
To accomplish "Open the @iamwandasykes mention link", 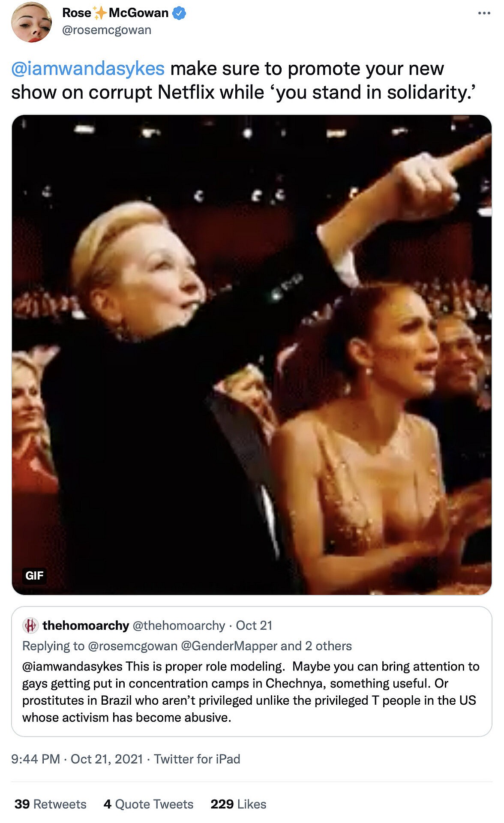I will pos(88,69).
